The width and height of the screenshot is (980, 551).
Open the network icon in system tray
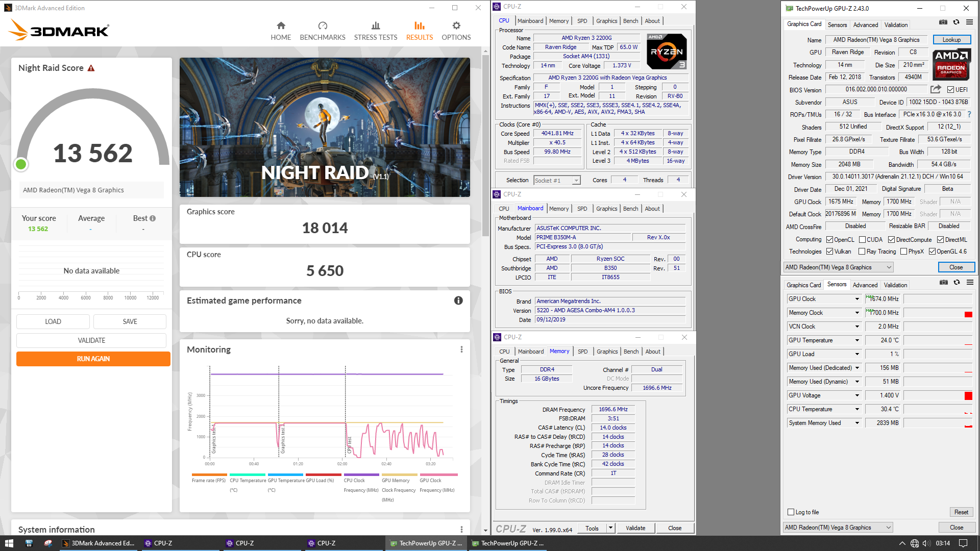coord(915,543)
